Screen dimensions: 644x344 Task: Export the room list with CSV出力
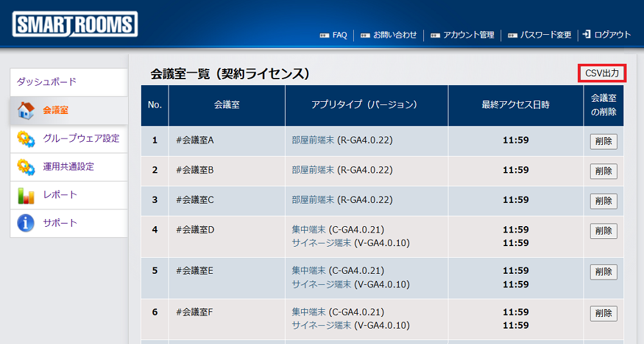(x=602, y=73)
